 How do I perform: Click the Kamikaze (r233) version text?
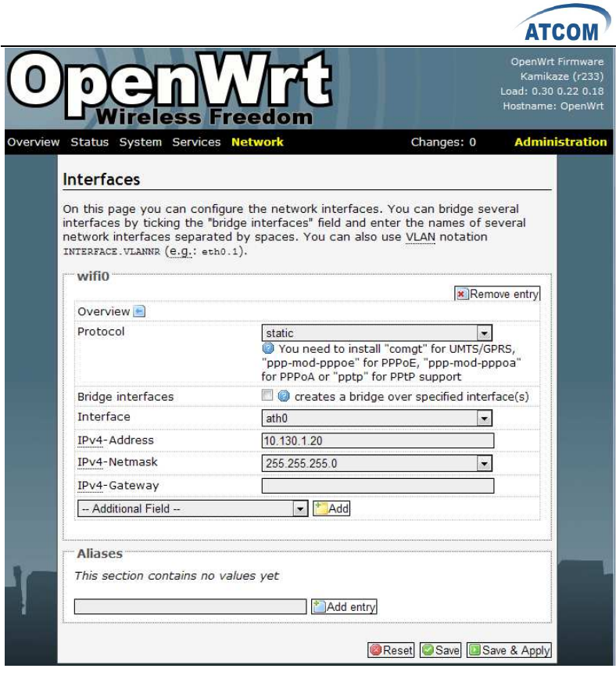(x=562, y=77)
